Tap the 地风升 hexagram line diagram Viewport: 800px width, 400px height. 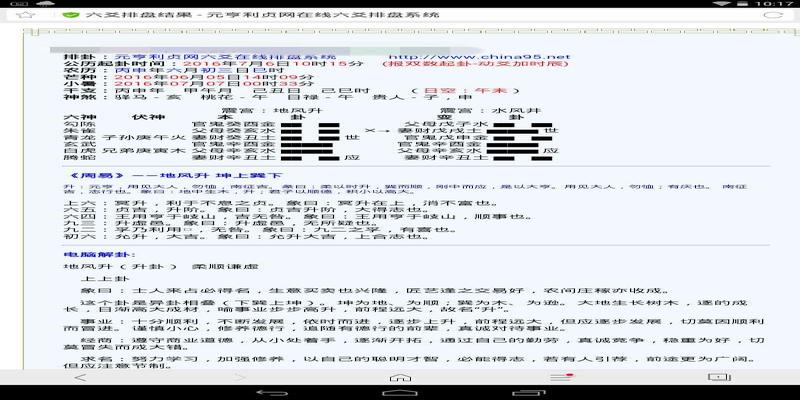[x=310, y=141]
